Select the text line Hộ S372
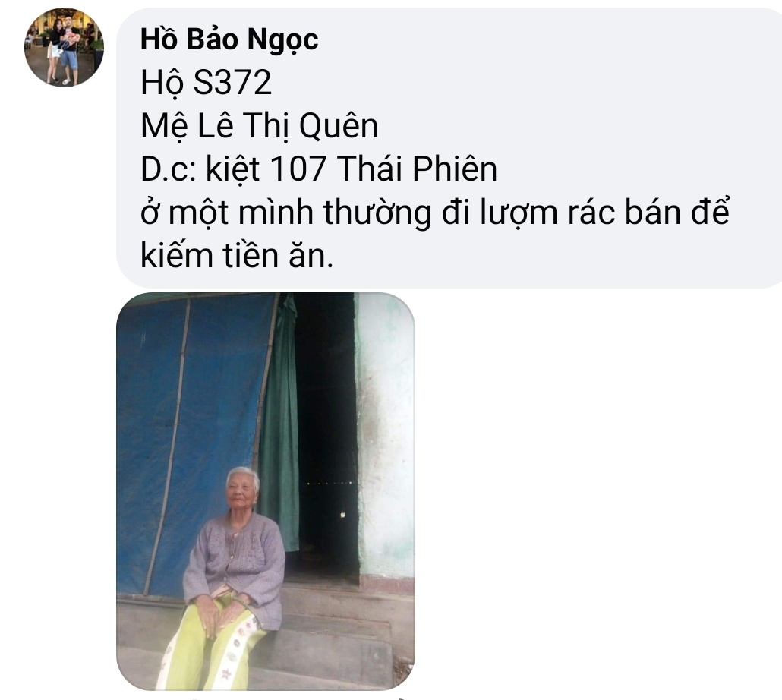Screen dimensions: 782x700 [x=206, y=82]
